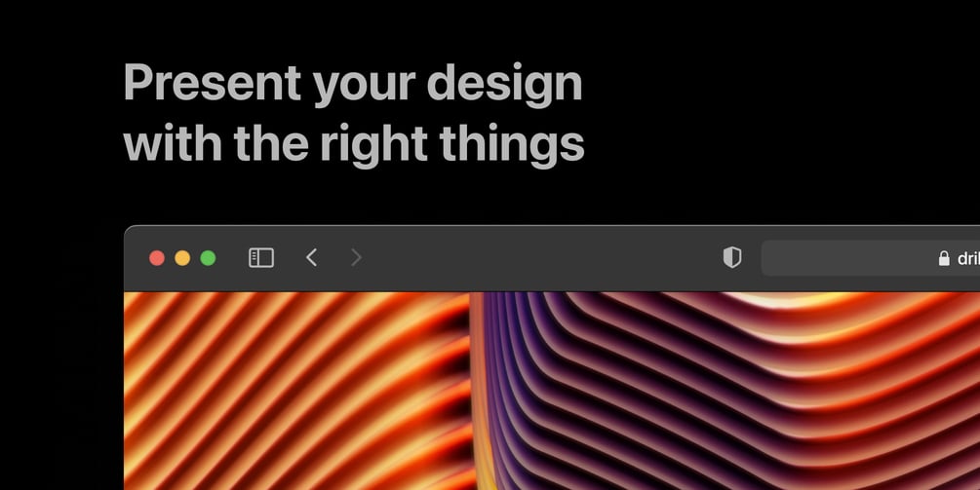Go forward with the right chevron arrow
980x490 pixels.
coord(356,257)
